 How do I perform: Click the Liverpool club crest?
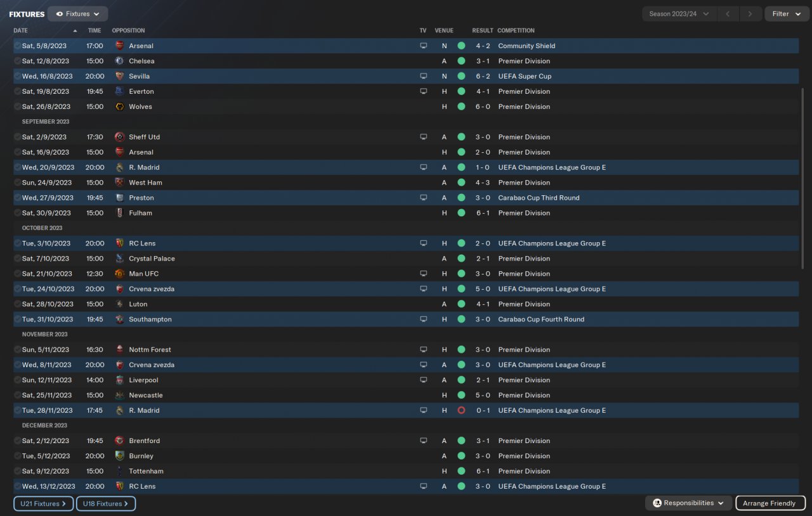(119, 380)
